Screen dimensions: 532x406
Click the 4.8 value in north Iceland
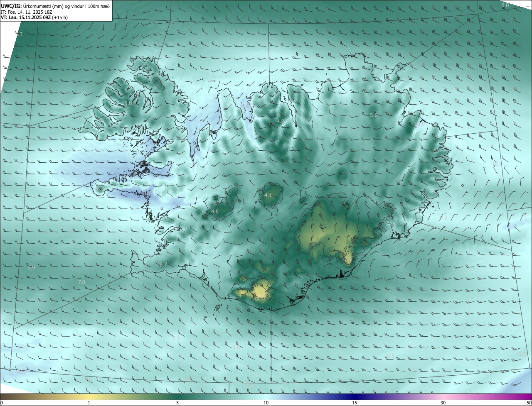(x=281, y=121)
